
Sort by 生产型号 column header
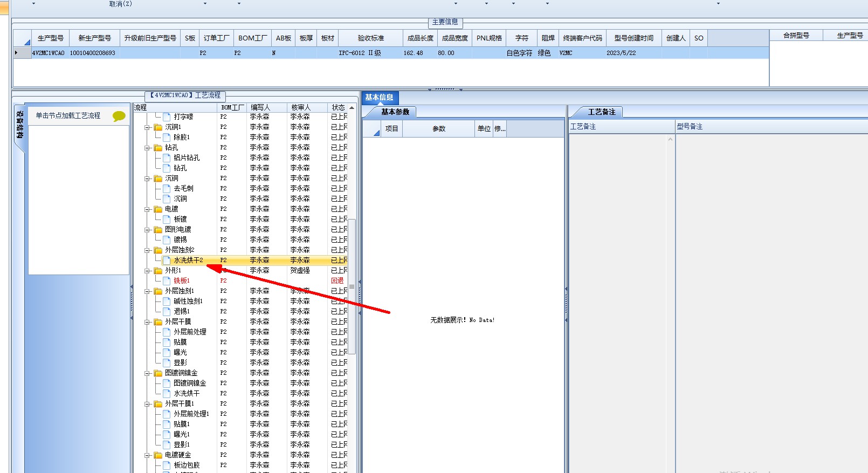[x=50, y=38]
